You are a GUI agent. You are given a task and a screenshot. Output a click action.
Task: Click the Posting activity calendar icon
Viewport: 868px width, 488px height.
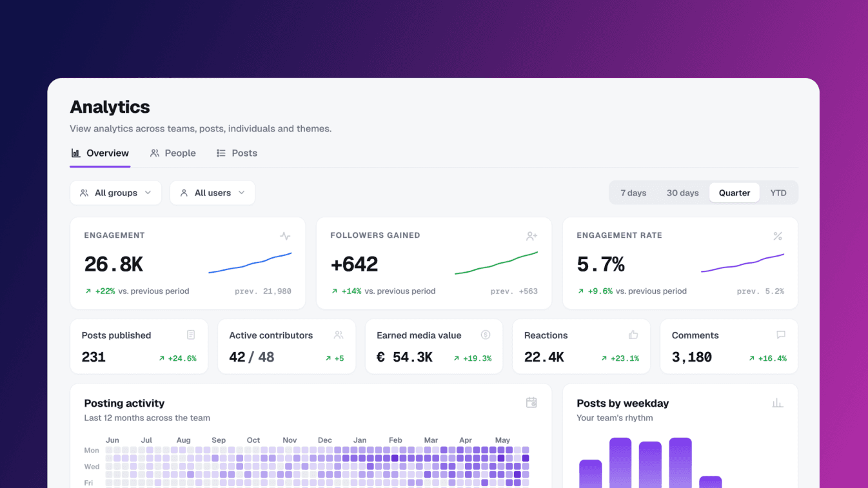pos(531,403)
